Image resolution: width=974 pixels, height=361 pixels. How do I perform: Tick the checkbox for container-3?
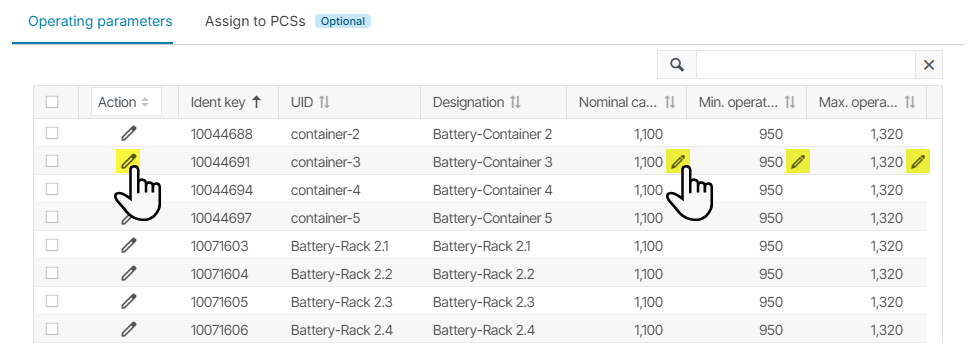click(52, 161)
